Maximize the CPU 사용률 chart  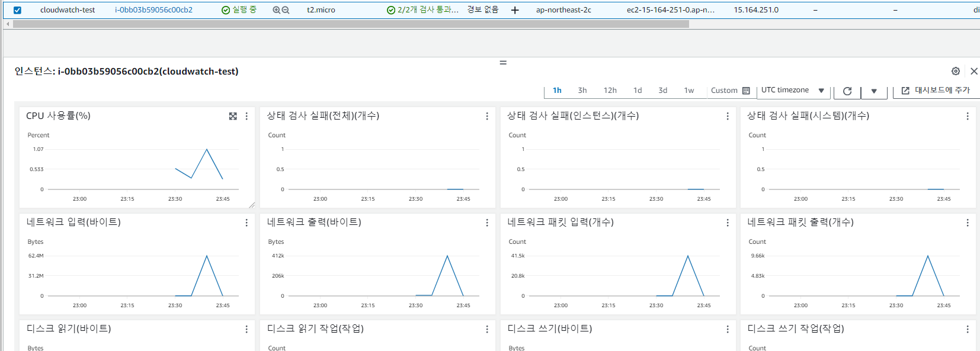pos(233,116)
